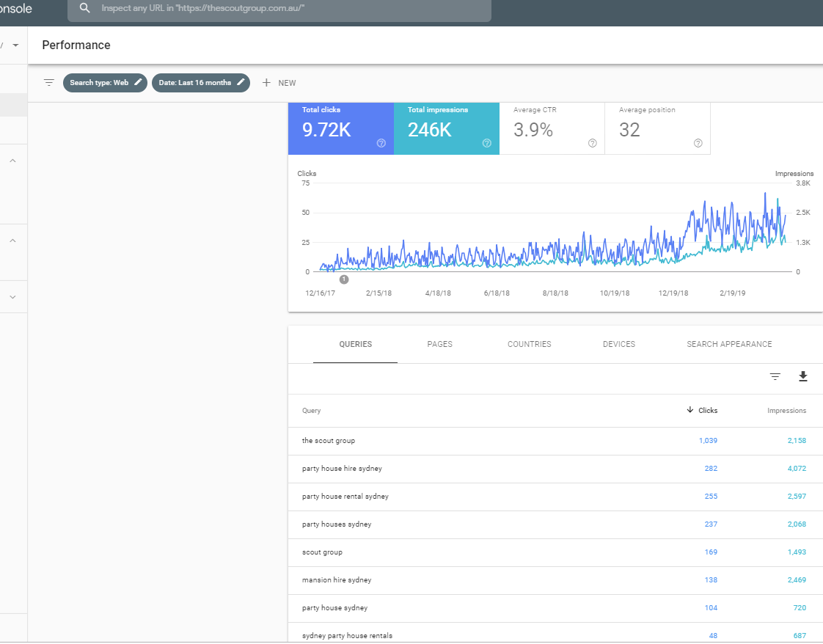Image resolution: width=823 pixels, height=644 pixels.
Task: Click the table filter rows icon
Action: tap(775, 376)
